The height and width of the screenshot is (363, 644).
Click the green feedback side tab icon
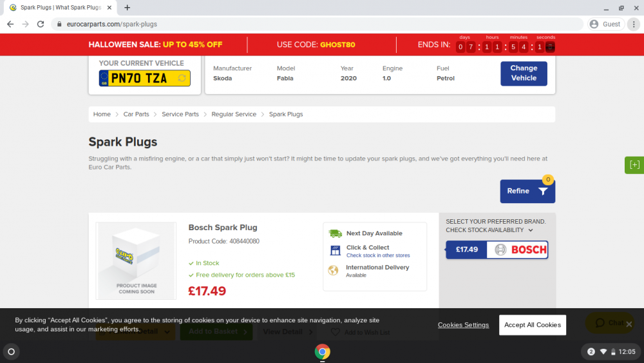[x=634, y=165]
